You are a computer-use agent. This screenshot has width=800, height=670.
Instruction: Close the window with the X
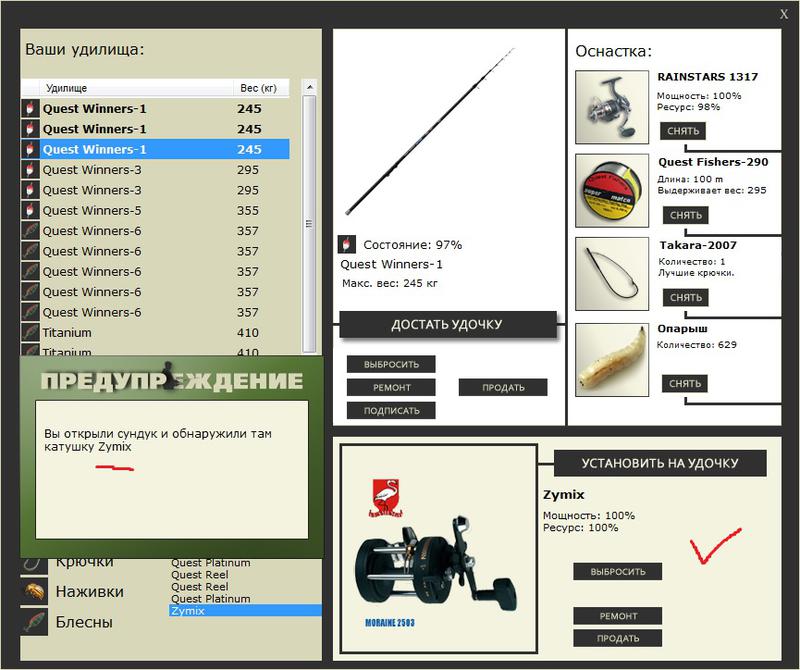[784, 14]
